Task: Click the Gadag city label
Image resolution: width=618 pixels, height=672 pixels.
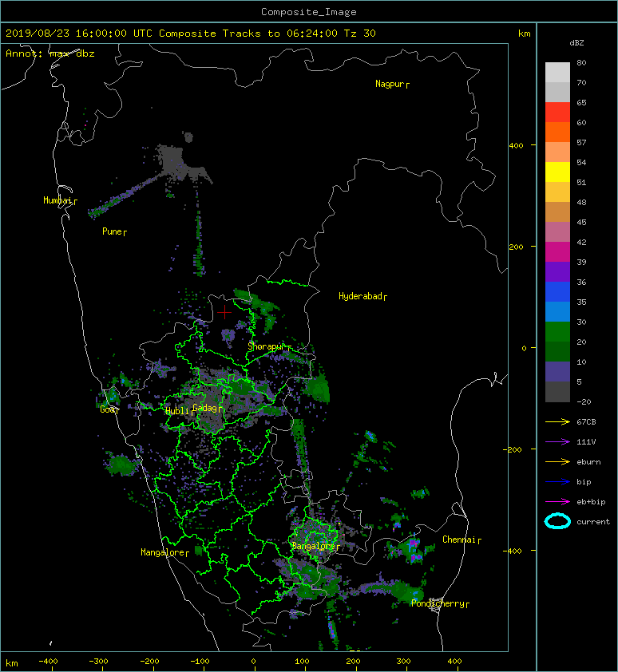Action: pyautogui.click(x=205, y=408)
